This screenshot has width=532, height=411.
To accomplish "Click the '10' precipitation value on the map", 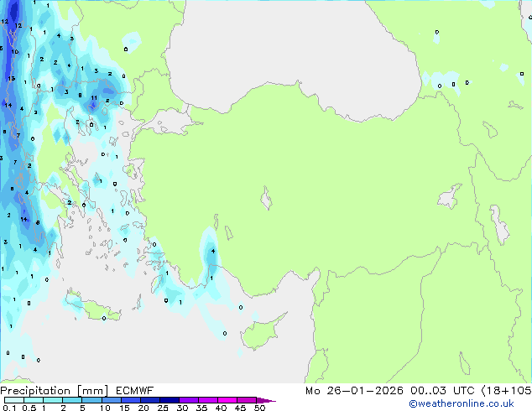I will [15, 51].
